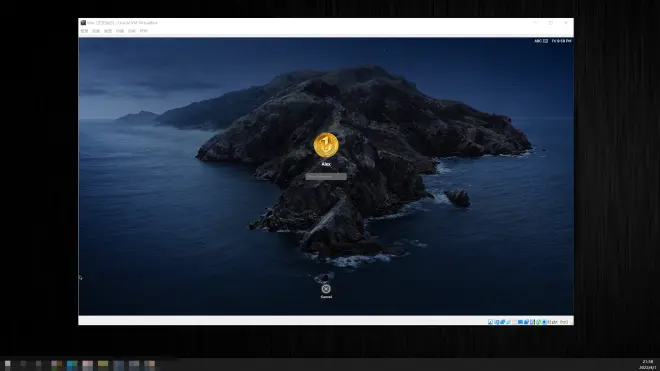Open the Windows Start button
Screen dimensions: 660x371
(8, 364)
